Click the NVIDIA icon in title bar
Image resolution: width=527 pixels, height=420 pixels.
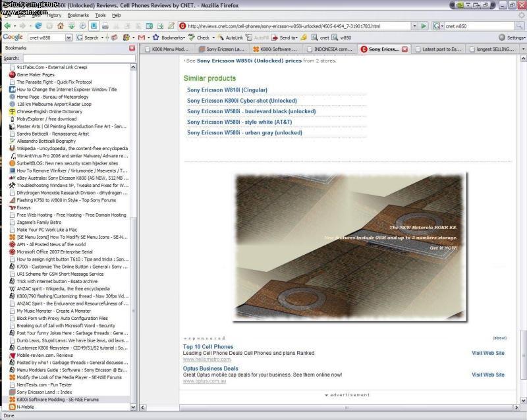[460, 5]
